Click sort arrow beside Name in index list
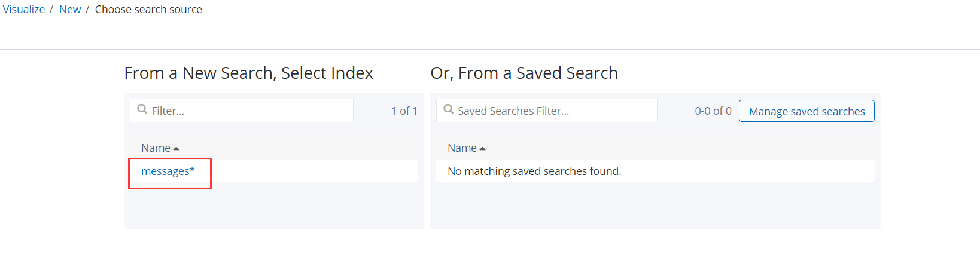Viewport: 980px width, 273px height. point(176,149)
